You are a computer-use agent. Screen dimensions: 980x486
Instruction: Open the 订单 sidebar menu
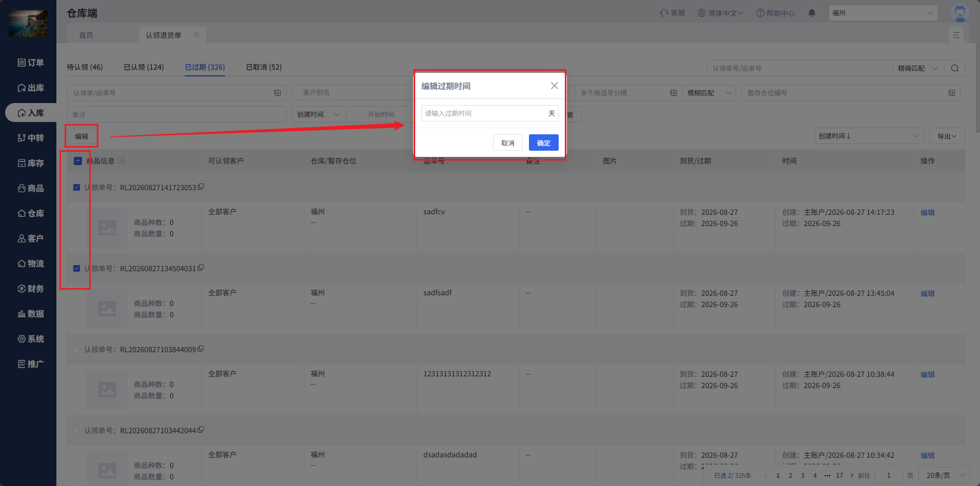tap(30, 63)
